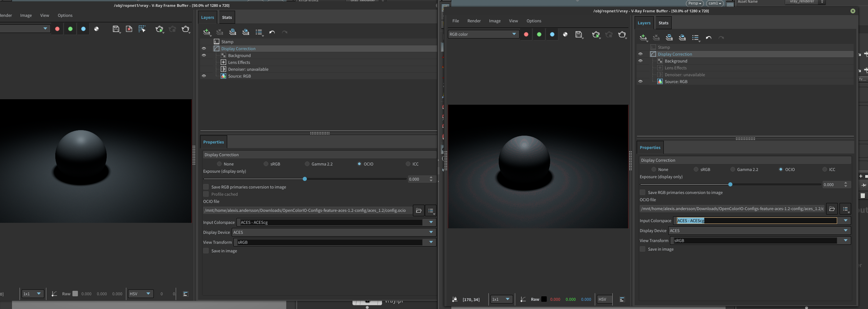Select ICC radio in right Display Correction
The height and width of the screenshot is (309, 868).
pyautogui.click(x=825, y=169)
